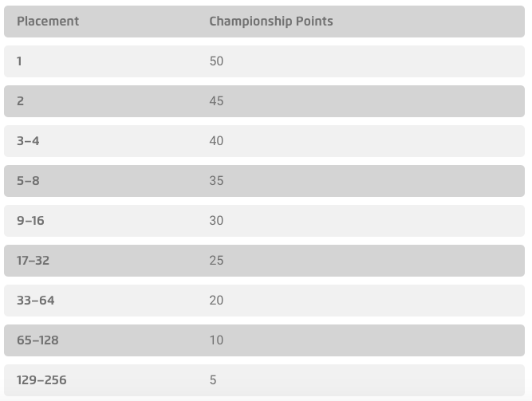Select the 5–8 placement cell
Image resolution: width=532 pixels, height=401 pixels.
(28, 181)
